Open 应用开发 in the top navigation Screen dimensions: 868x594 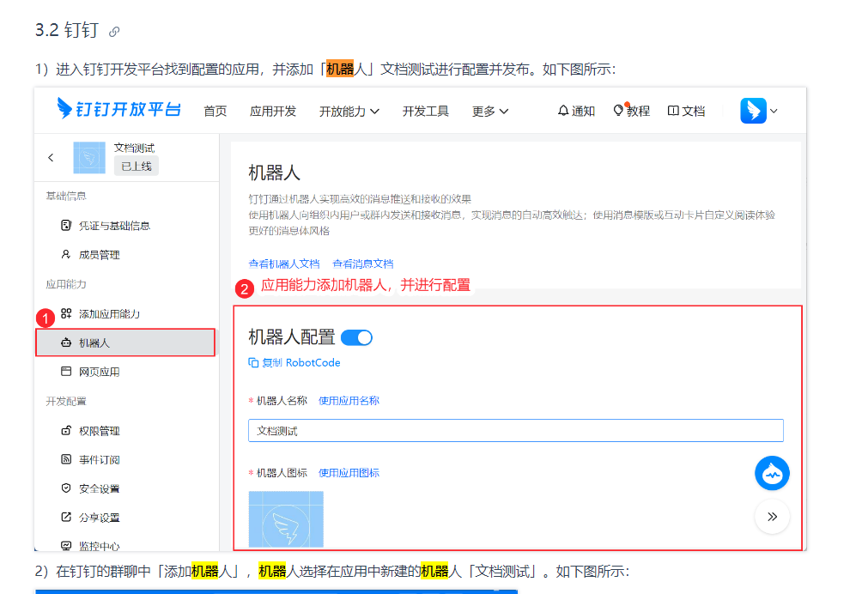point(273,112)
